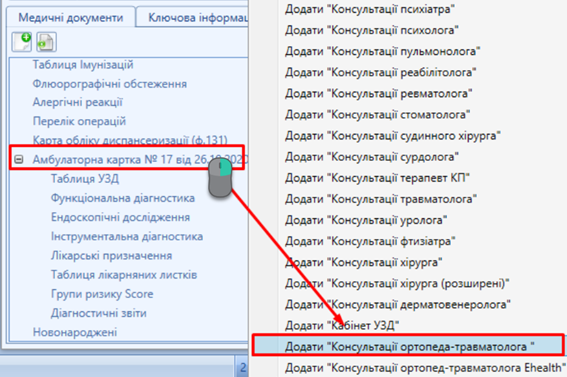Choose Додати "Консультації уролога"
Screen dimensions: 567x377
coord(366,220)
